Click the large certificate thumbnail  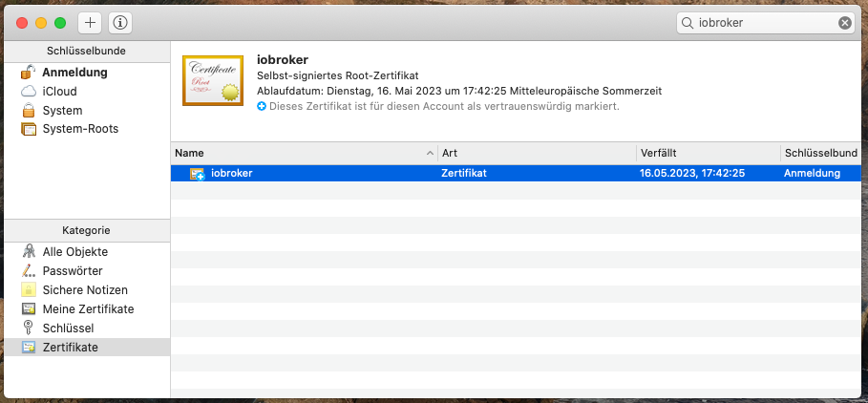(212, 81)
